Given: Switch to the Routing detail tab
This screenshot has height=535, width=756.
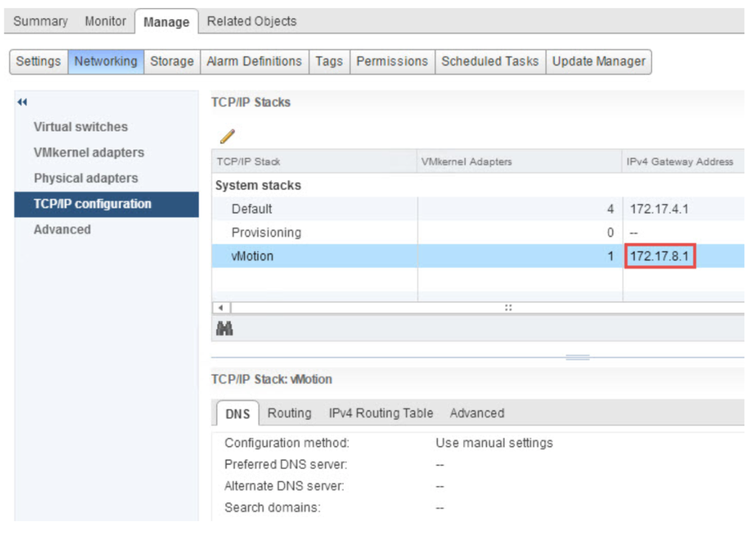Looking at the screenshot, I should coord(289,413).
